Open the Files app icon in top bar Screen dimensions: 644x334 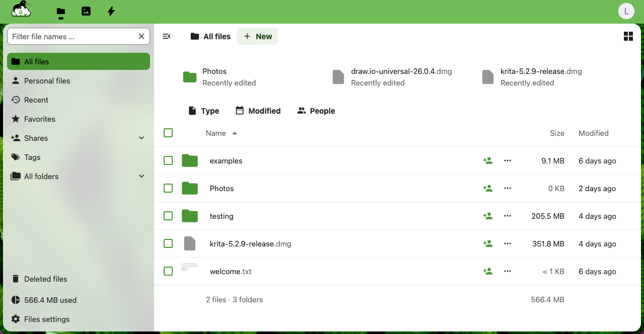coord(60,11)
